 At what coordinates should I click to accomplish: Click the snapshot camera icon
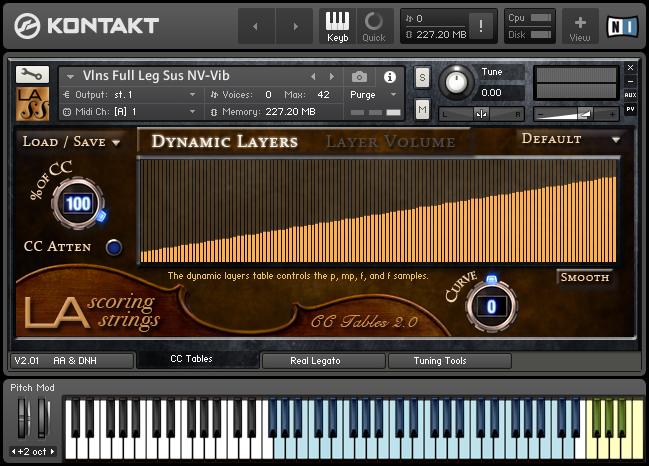coord(359,77)
